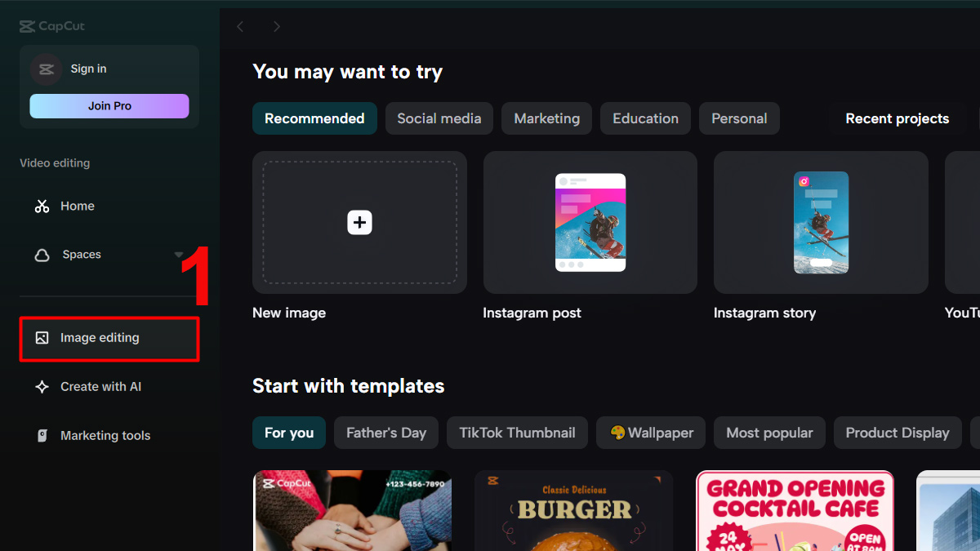The width and height of the screenshot is (980, 551).
Task: Select the For you template filter
Action: 289,433
